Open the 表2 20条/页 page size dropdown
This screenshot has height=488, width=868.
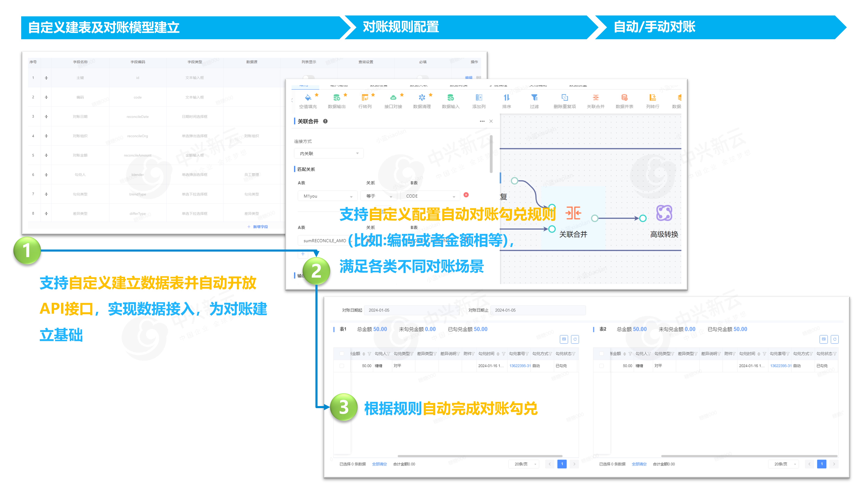(x=783, y=464)
